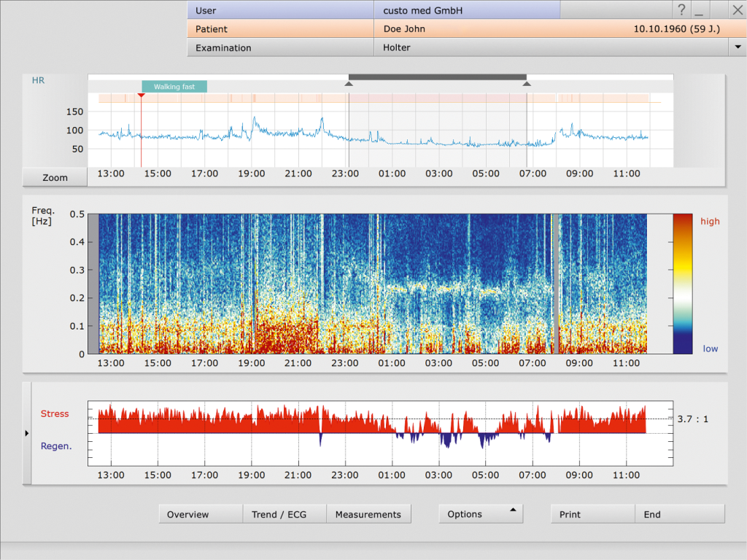This screenshot has height=560, width=747.
Task: Open the Examination menu row
Action: click(280, 47)
